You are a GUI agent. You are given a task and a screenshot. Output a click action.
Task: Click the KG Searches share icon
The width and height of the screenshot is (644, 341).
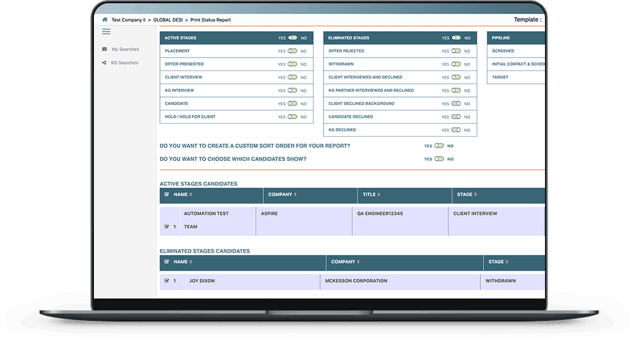click(104, 63)
